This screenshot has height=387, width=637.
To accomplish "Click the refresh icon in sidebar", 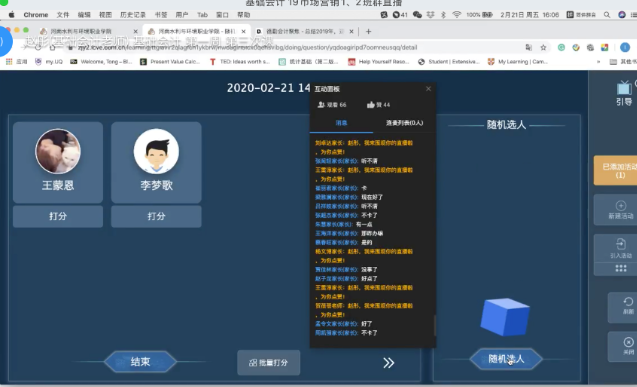I will tap(628, 302).
